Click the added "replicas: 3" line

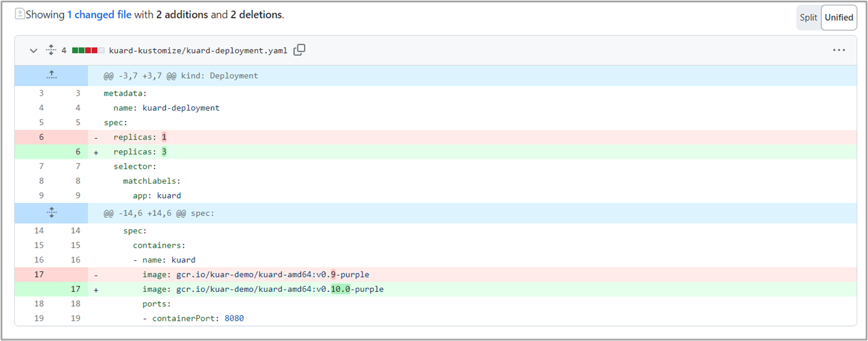click(x=140, y=152)
